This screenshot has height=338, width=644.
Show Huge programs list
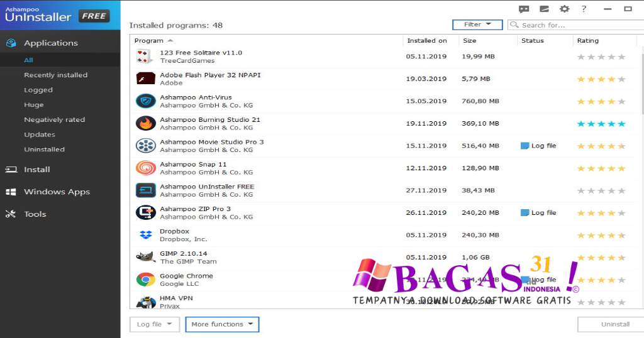point(34,104)
